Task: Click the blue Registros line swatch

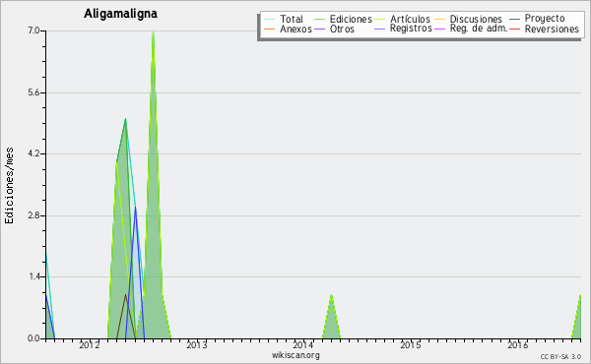Action: pyautogui.click(x=379, y=29)
